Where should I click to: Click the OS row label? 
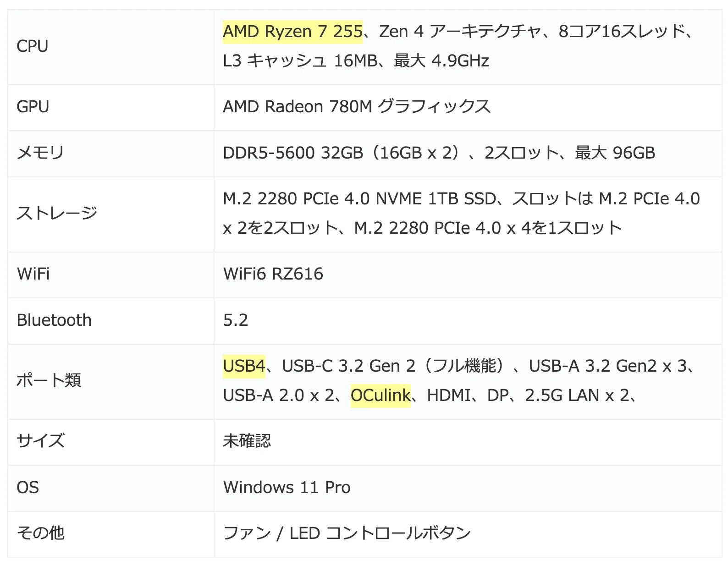28,488
